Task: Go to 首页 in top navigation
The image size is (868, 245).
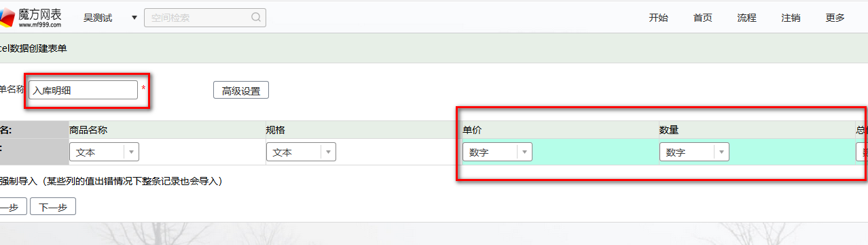Action: coord(702,18)
